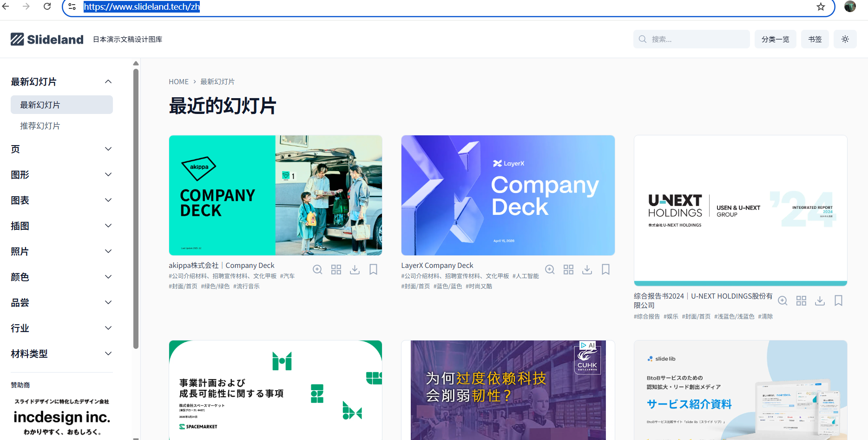The width and height of the screenshot is (868, 440).
Task: Select 推荐幻灯片 in the sidebar
Action: [x=40, y=126]
